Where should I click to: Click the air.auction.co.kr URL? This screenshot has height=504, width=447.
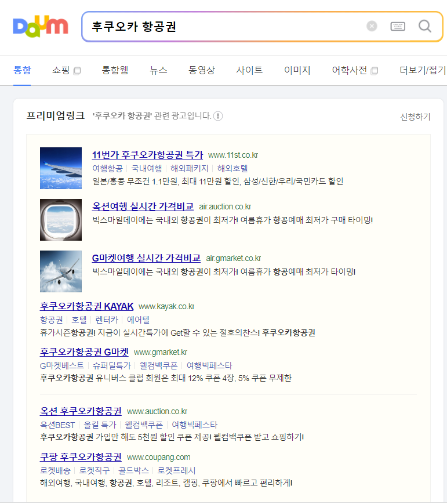225,206
